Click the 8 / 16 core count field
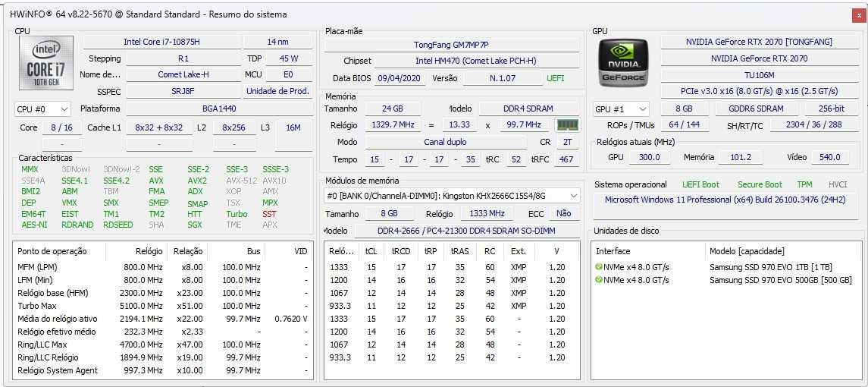This screenshot has height=387, width=868. tap(61, 128)
